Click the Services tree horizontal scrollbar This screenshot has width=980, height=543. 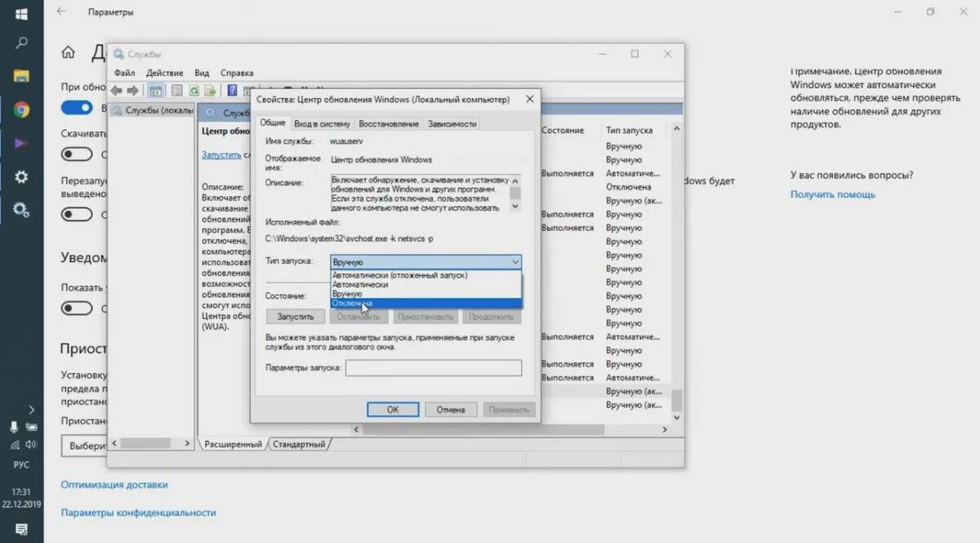click(x=153, y=443)
